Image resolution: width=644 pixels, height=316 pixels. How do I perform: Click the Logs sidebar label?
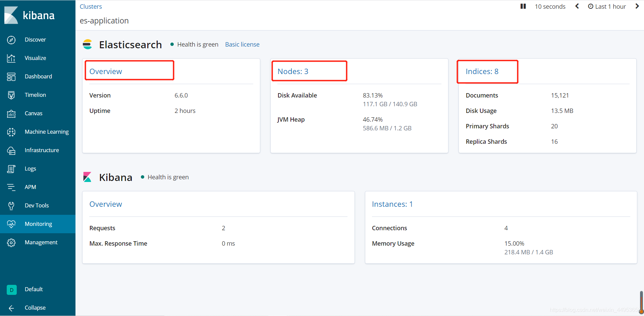(x=30, y=169)
